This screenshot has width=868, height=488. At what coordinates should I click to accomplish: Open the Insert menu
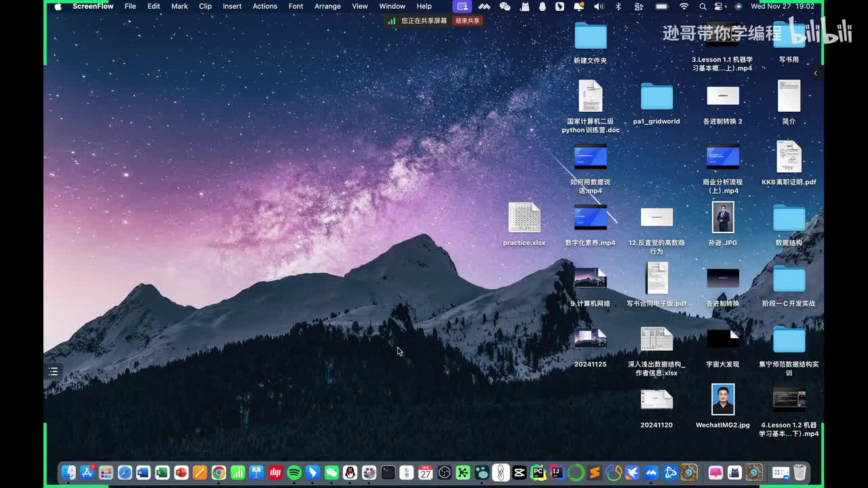[x=232, y=6]
